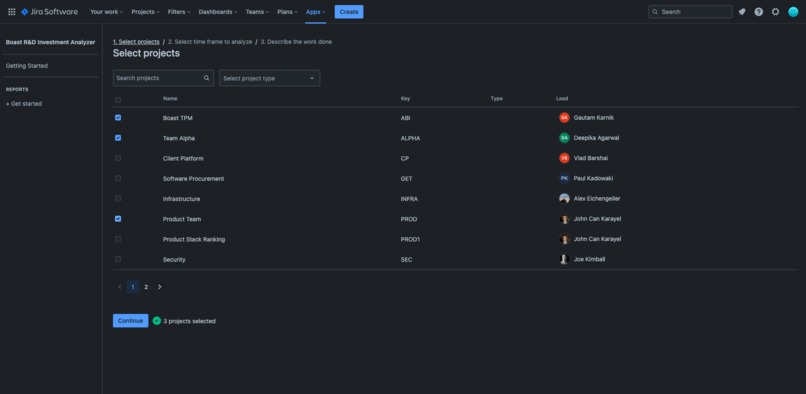Click the green check icon beside projects selected

(x=157, y=321)
